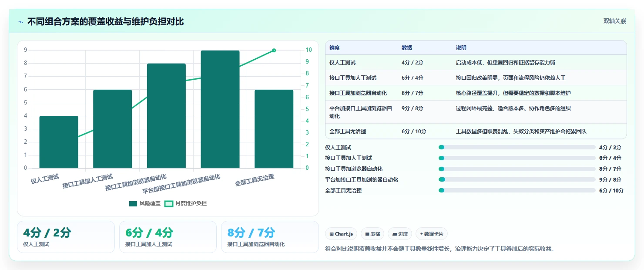Click the 全部工具无治理 progress bar
Image resolution: width=644 pixels, height=270 pixels.
517,190
